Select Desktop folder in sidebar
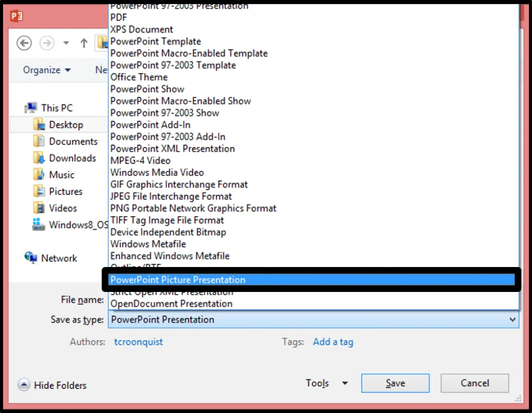 pos(66,125)
